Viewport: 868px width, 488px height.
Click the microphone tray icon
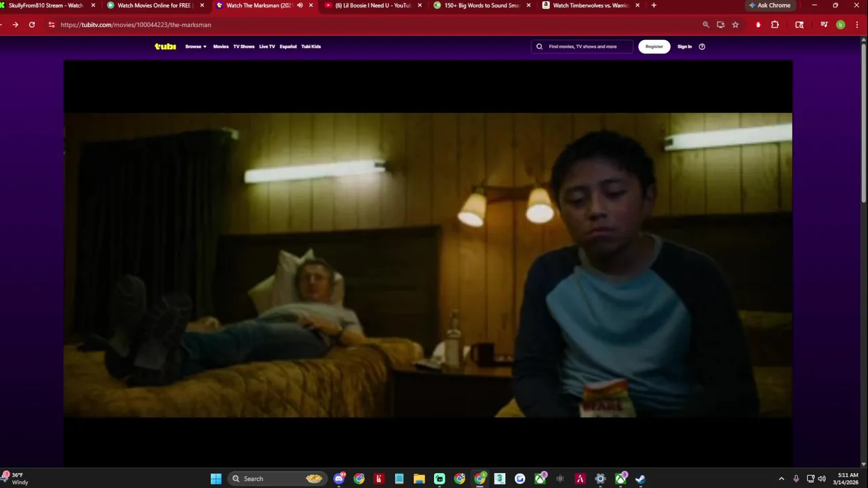[x=796, y=479]
